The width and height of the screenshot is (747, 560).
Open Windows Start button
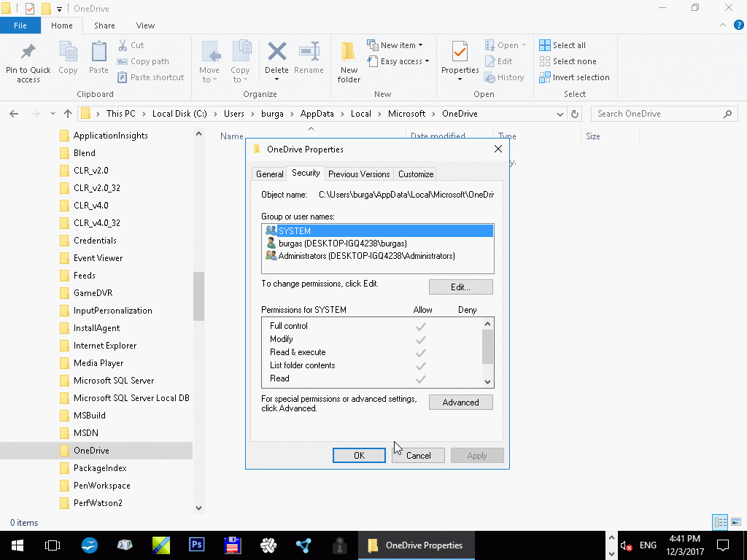point(18,545)
